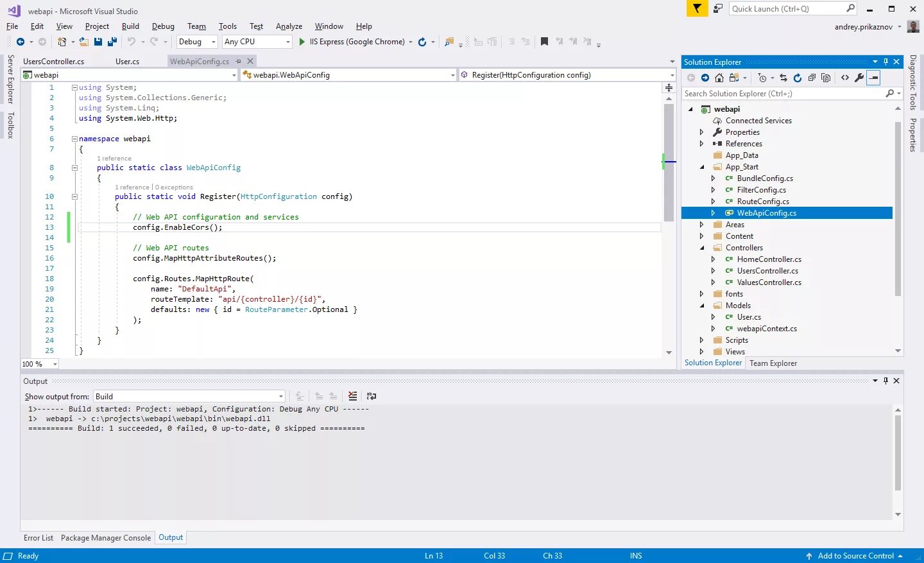This screenshot has width=924, height=563.
Task: Click the Save All icon in the toolbar
Action: (x=111, y=42)
